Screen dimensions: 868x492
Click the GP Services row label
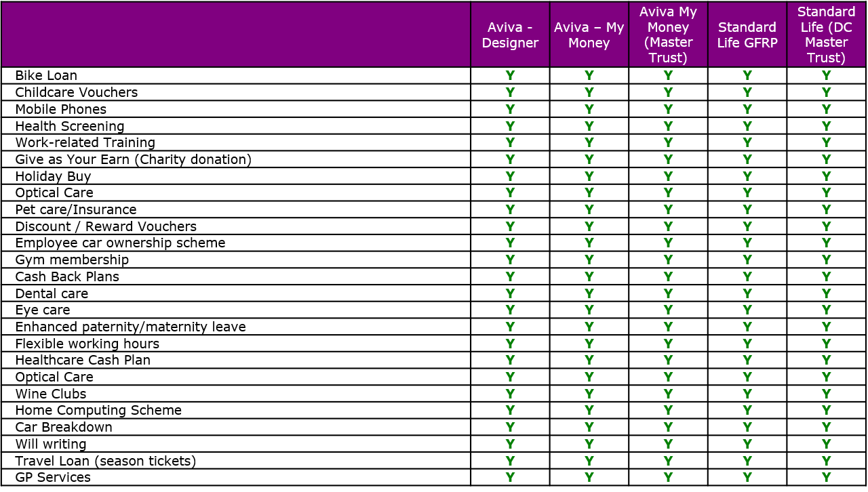(x=53, y=477)
